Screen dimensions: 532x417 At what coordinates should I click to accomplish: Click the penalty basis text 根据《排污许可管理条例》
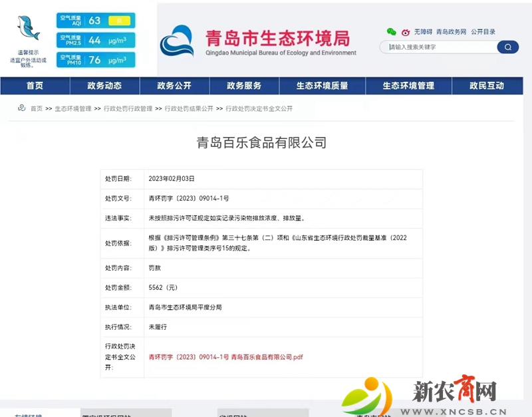tap(277, 243)
